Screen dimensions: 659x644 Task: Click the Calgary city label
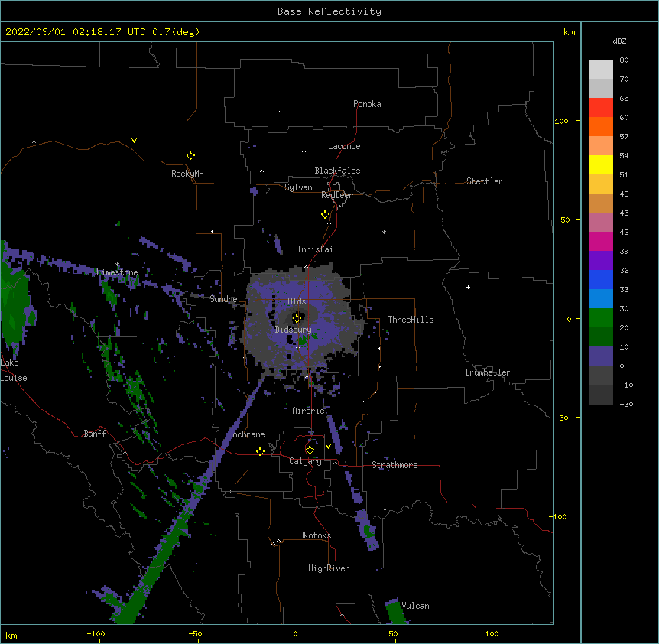(305, 461)
